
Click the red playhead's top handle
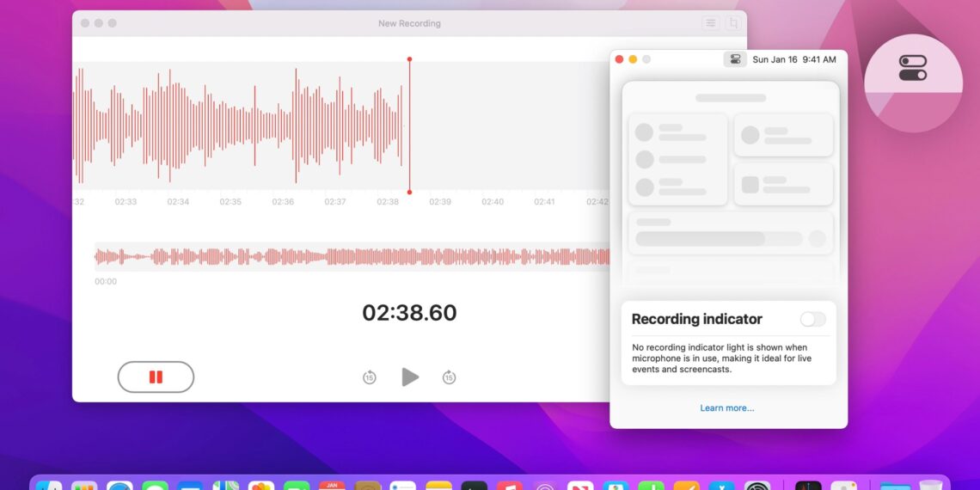(x=409, y=59)
